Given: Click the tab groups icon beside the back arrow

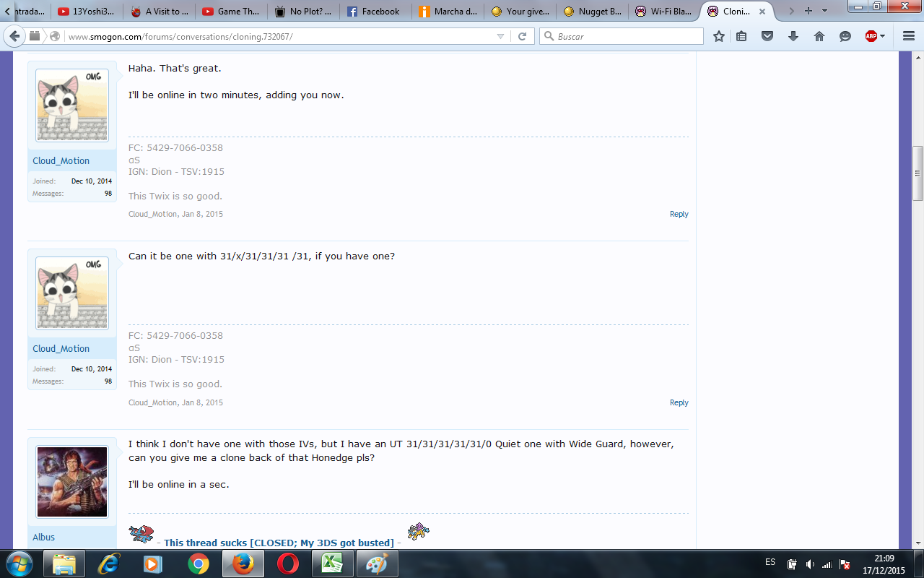Looking at the screenshot, I should tap(35, 36).
